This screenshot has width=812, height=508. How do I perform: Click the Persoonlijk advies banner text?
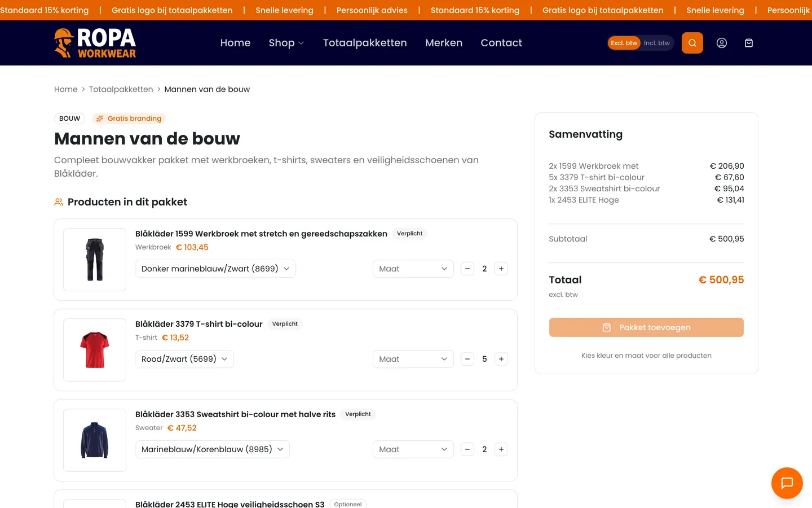tap(372, 10)
